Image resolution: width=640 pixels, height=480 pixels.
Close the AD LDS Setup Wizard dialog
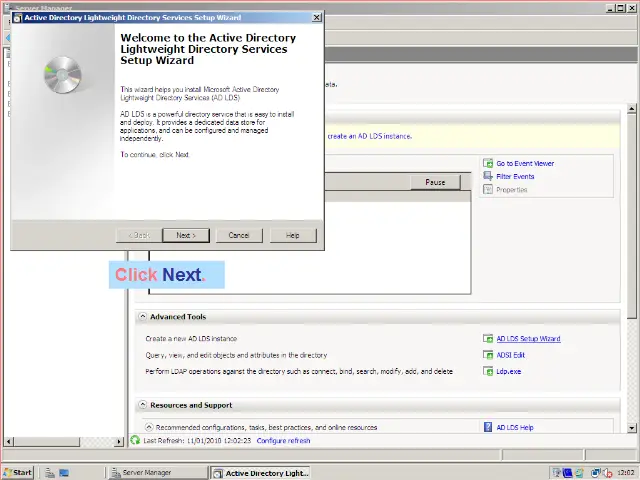coord(316,18)
